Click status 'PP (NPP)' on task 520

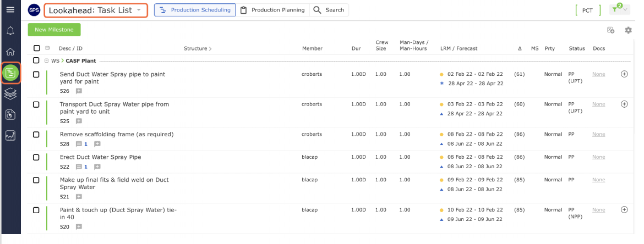coord(575,213)
